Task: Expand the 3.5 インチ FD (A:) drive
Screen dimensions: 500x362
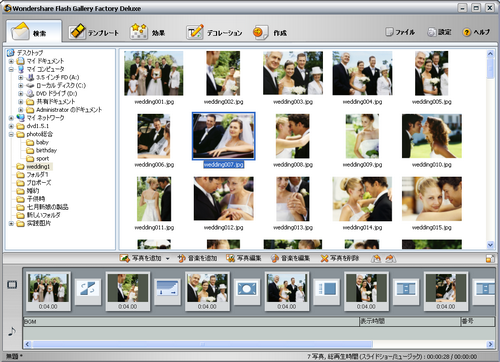Action: 21,77
